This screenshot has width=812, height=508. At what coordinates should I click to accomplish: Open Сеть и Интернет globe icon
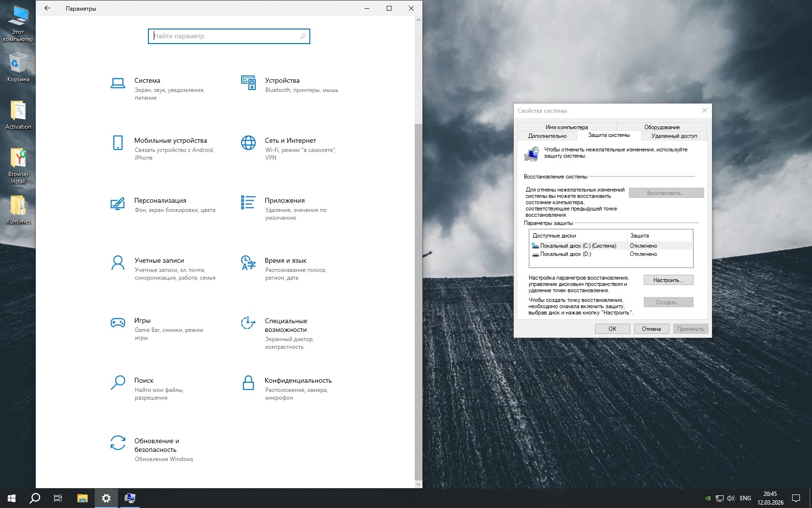pyautogui.click(x=248, y=143)
